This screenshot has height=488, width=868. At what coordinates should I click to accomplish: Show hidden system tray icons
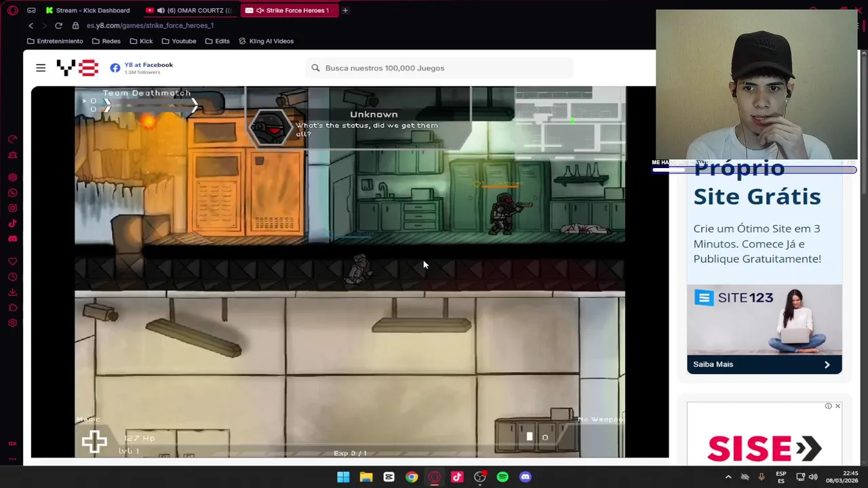tap(728, 477)
